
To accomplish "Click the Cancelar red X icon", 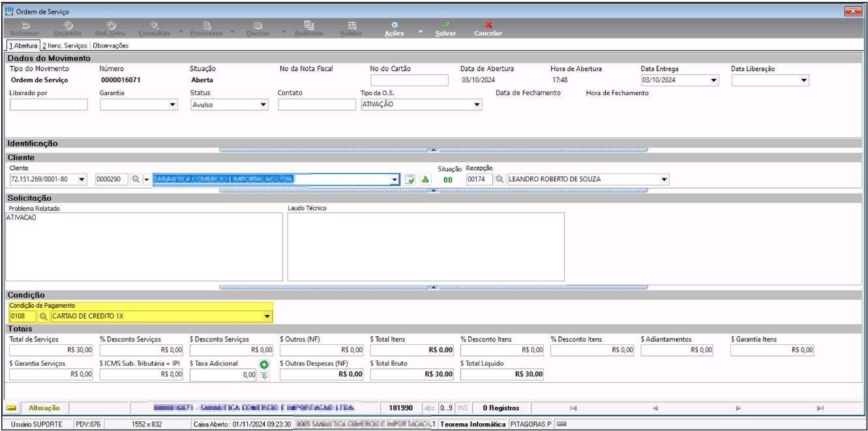I will (488, 25).
